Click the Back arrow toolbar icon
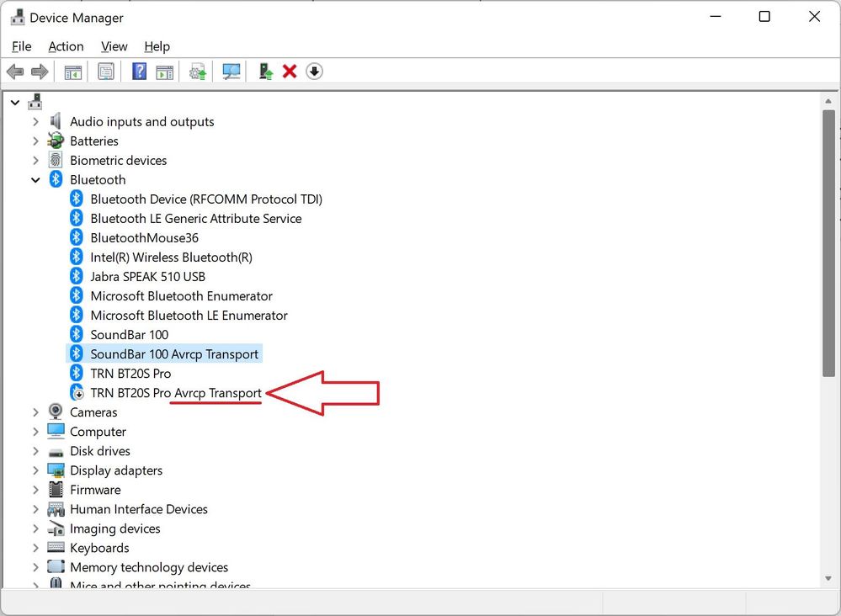The image size is (841, 616). tap(15, 72)
